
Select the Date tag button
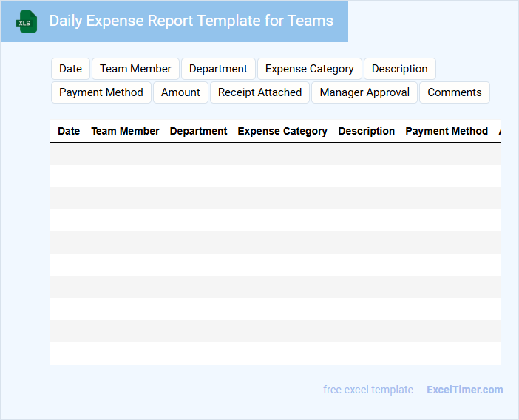click(x=70, y=69)
